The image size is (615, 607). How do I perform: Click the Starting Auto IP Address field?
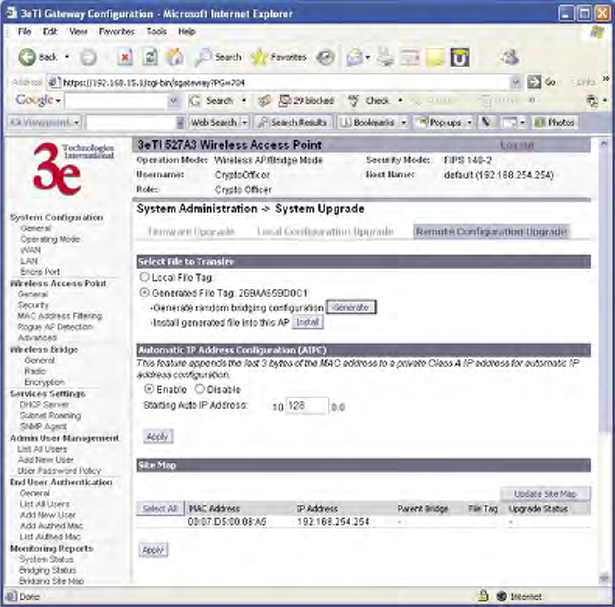(307, 406)
